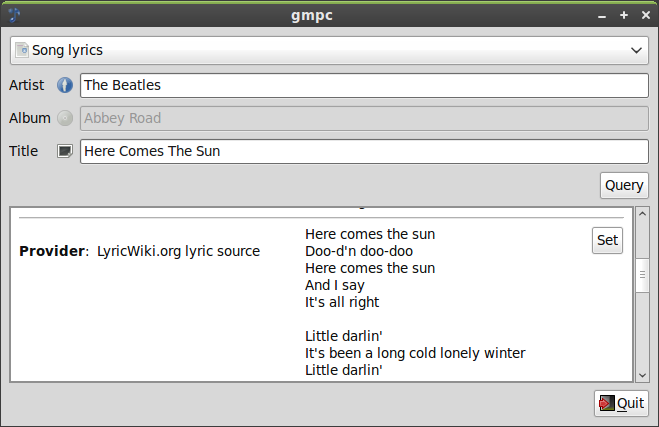This screenshot has height=427, width=659.
Task: Click the Title field icon
Action: (x=66, y=151)
